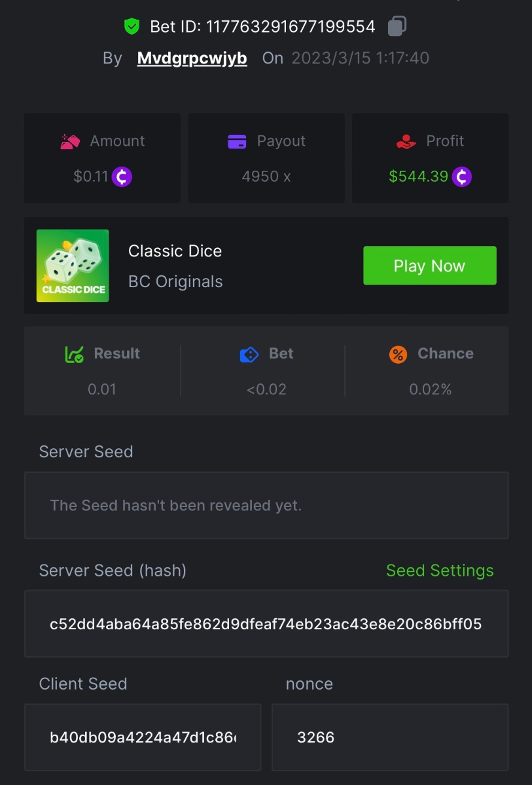
Task: Click the Server Seed field
Action: [x=266, y=506]
